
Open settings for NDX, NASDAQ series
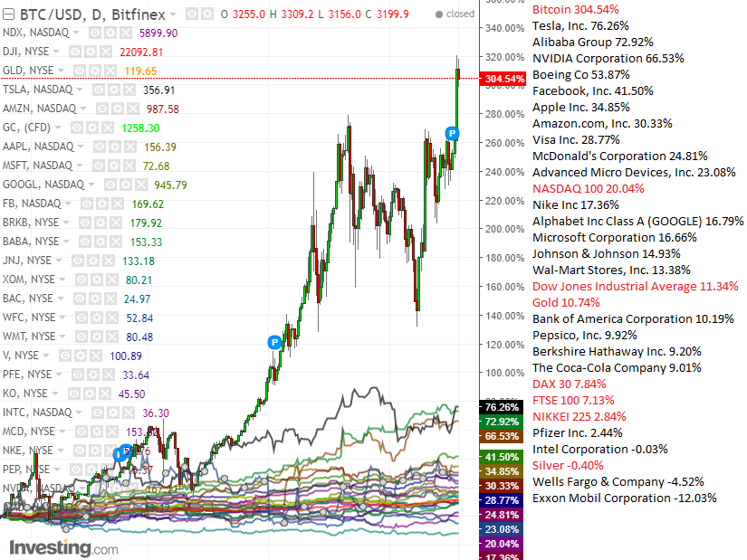pyautogui.click(x=110, y=33)
